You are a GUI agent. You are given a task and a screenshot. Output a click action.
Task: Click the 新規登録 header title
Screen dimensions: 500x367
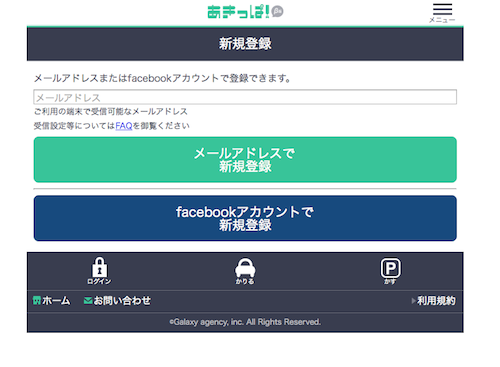(245, 44)
